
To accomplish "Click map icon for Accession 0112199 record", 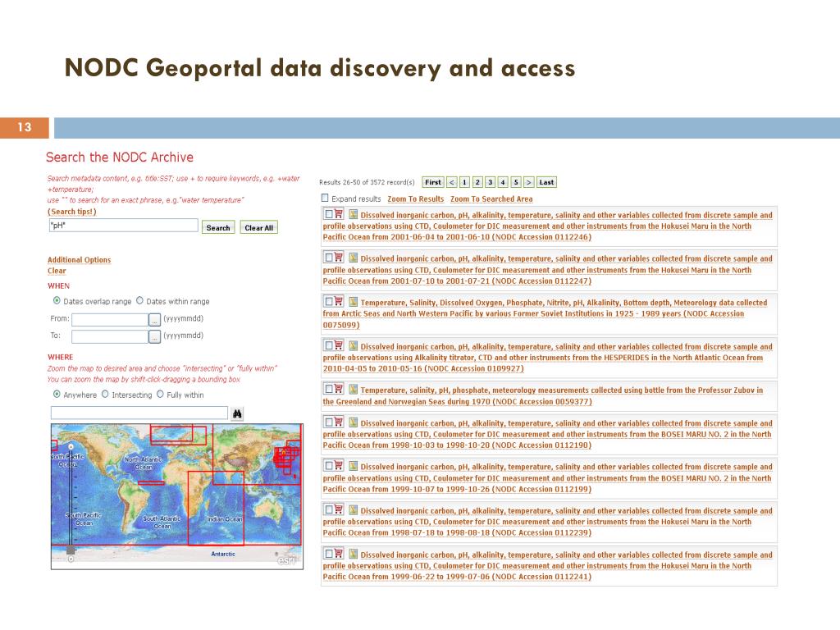I will [353, 466].
